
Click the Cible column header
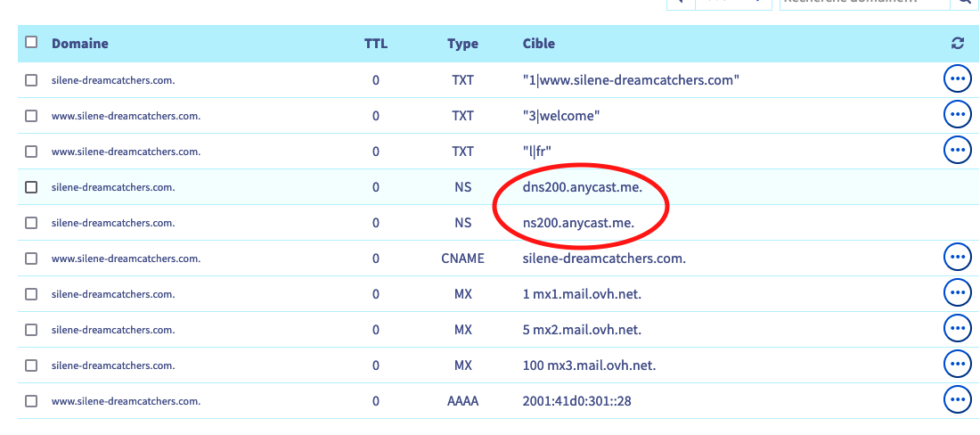pos(538,44)
